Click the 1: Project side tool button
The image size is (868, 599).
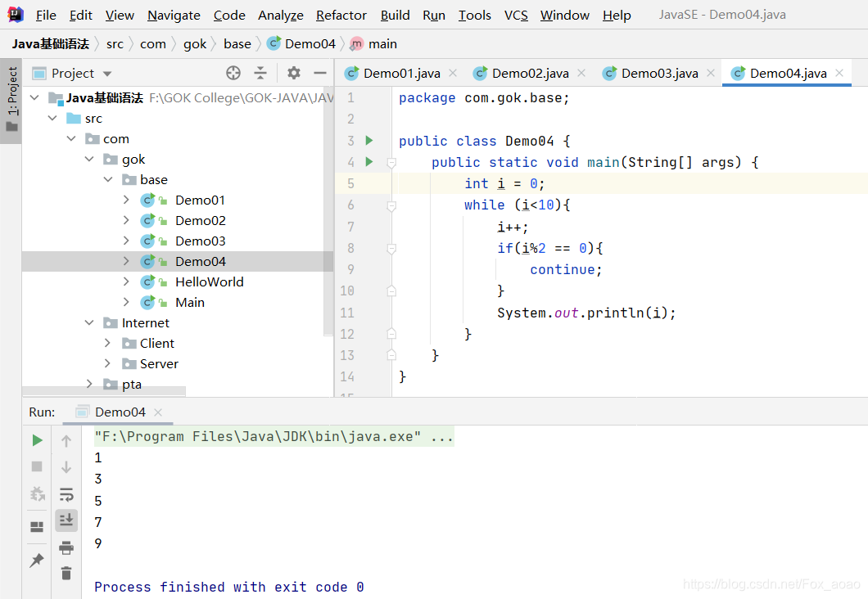coord(11,100)
